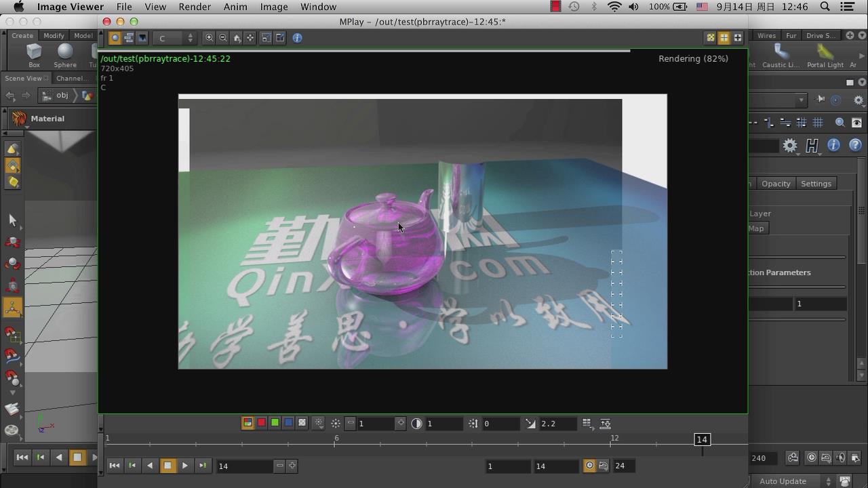Click the grid layout icon in network toolbar

point(818,123)
